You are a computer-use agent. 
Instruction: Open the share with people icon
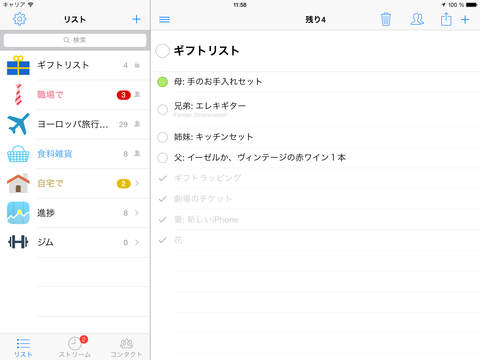click(x=417, y=19)
